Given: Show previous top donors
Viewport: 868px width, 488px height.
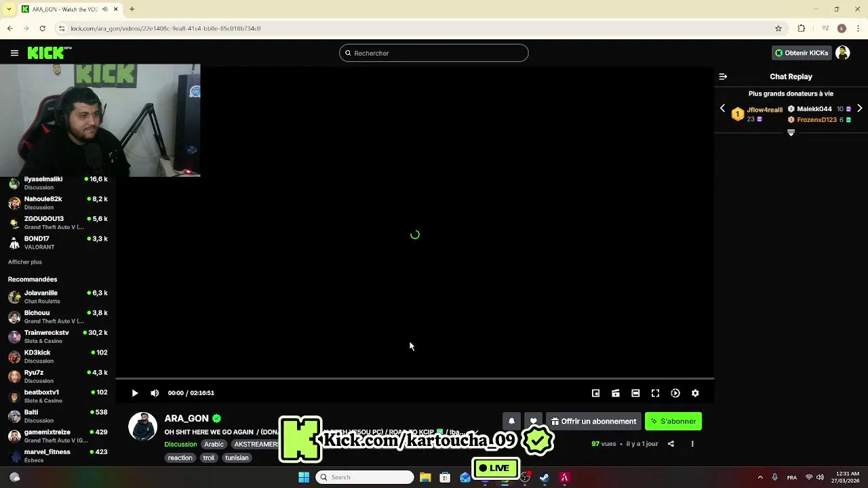Looking at the screenshot, I should pyautogui.click(x=722, y=108).
